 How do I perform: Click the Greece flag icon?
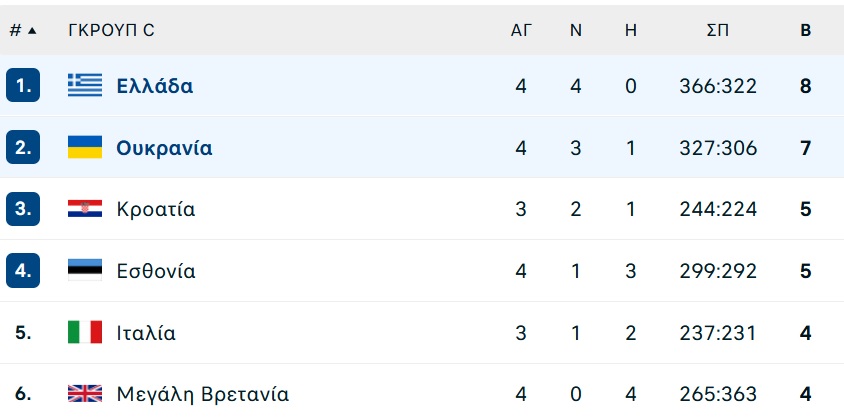coord(85,85)
